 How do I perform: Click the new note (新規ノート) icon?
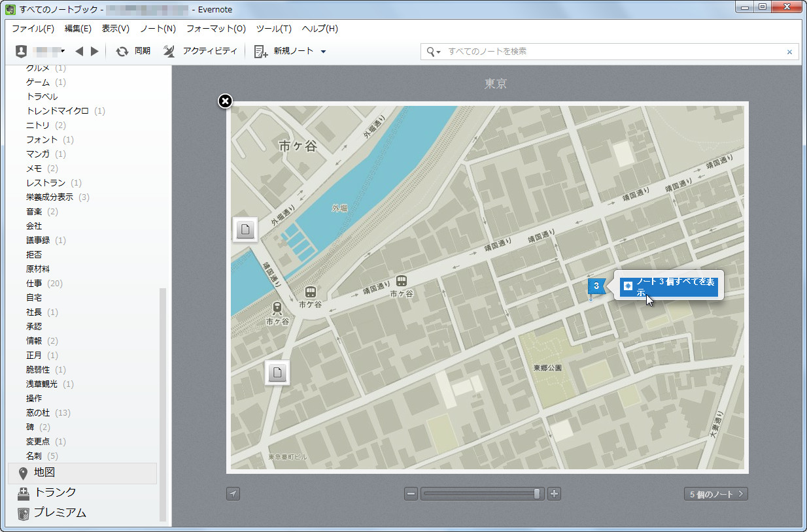tap(261, 51)
